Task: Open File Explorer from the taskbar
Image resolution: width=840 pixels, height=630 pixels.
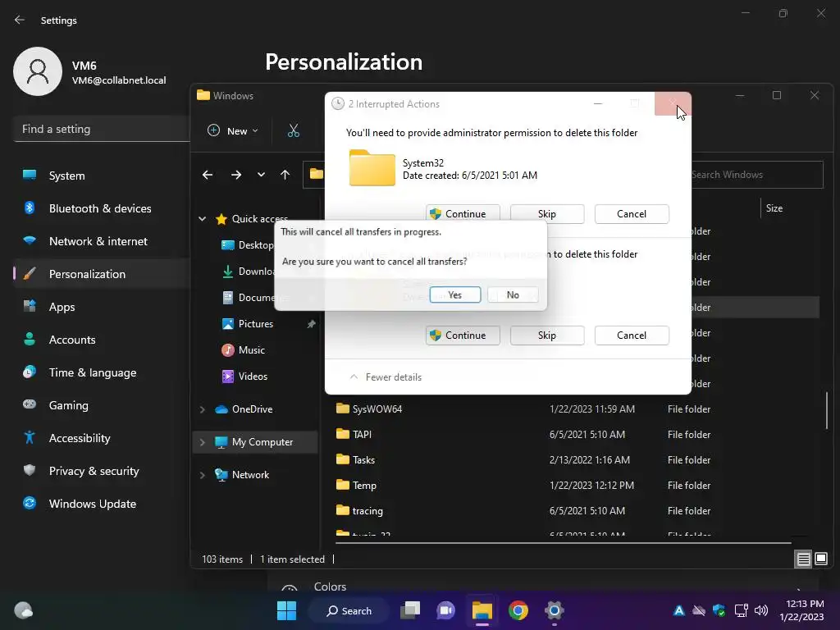Action: point(482,610)
